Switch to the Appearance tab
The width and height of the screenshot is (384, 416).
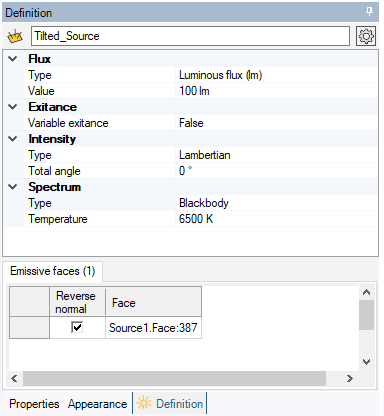pyautogui.click(x=97, y=404)
